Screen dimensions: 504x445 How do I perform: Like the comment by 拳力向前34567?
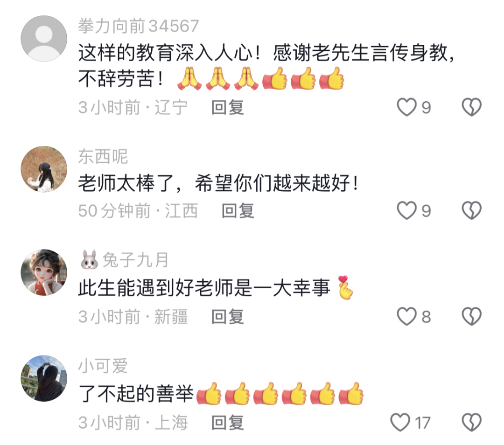pos(406,107)
